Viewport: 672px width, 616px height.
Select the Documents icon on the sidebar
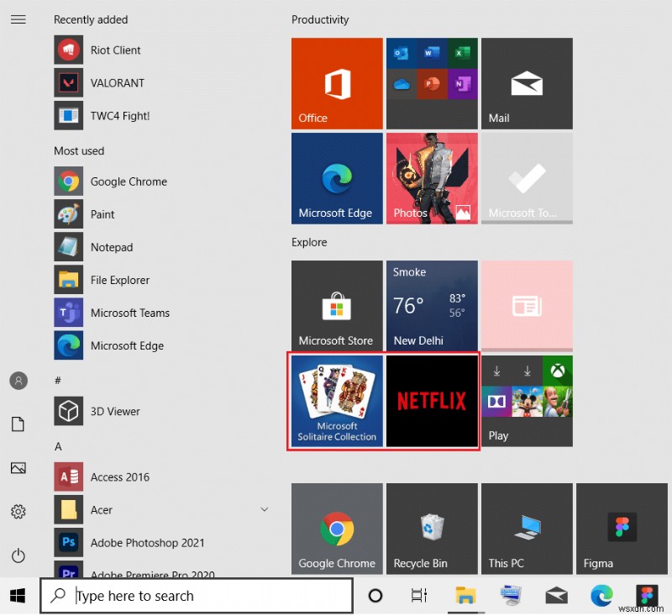point(18,424)
